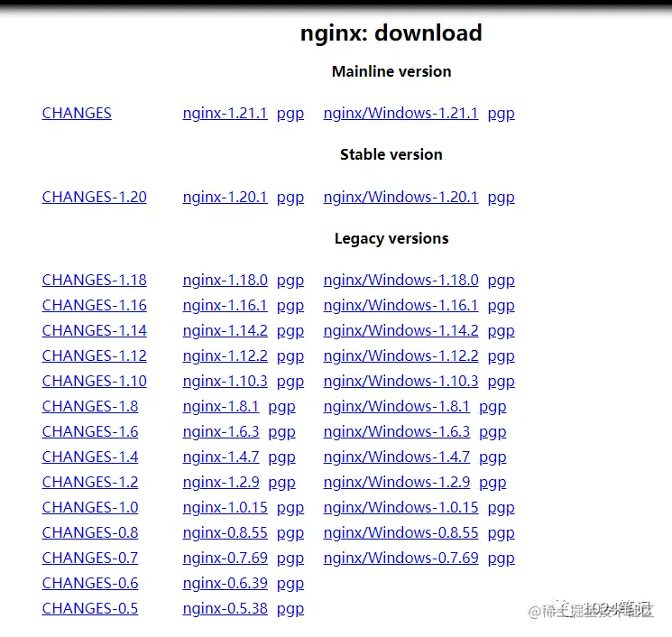Download nginx/Windows-1.21.1
The width and height of the screenshot is (672, 637).
pyautogui.click(x=400, y=113)
